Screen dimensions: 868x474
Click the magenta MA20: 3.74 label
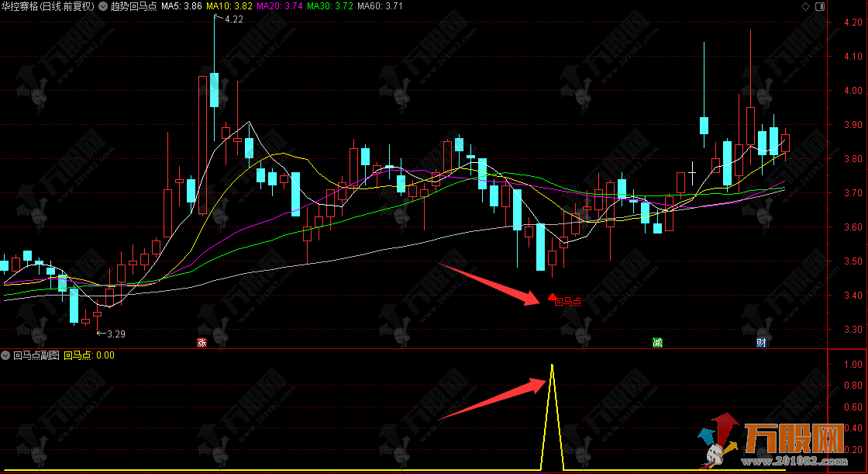pyautogui.click(x=280, y=7)
